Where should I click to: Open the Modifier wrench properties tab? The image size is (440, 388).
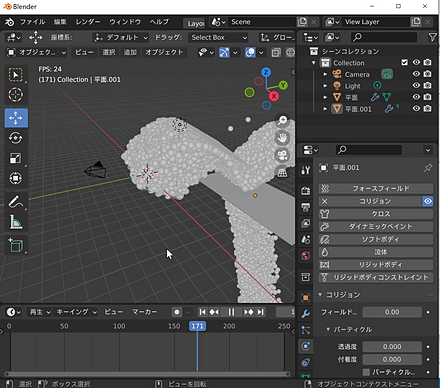(305, 314)
